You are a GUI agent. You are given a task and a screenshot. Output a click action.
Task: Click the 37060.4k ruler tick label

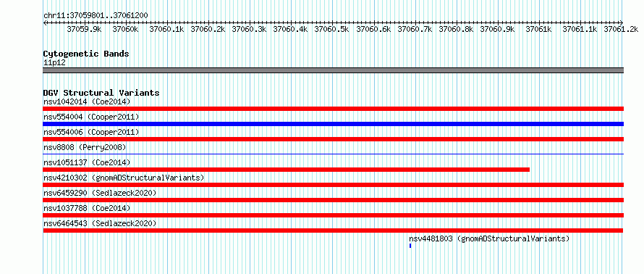(291, 29)
